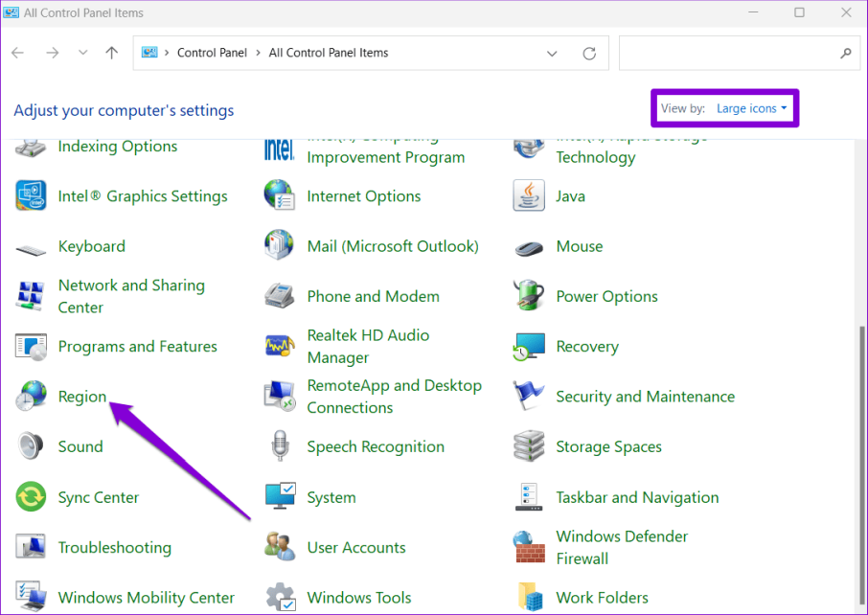Screen dimensions: 868x615
Task: Click the Back navigation button
Action: coord(17,53)
